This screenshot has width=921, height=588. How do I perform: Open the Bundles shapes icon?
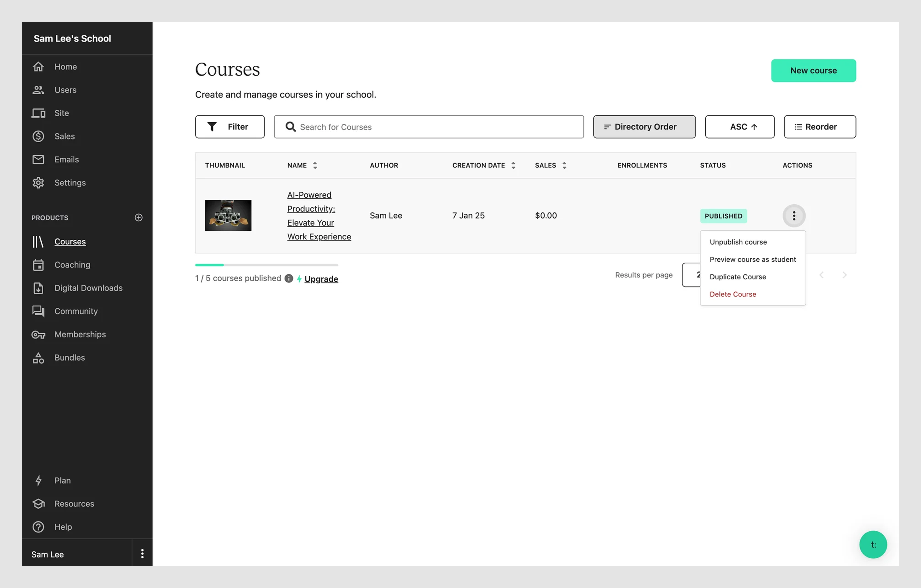pos(38,358)
